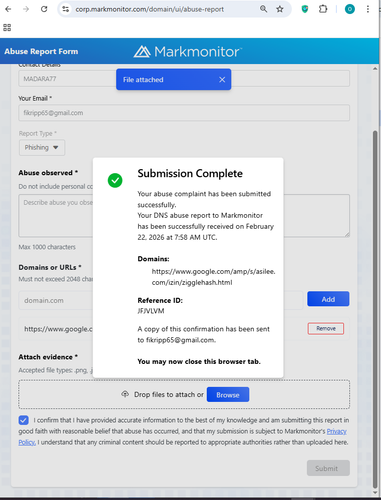Click the Max 1000 characters hint
Image resolution: width=381 pixels, height=500 pixels.
tap(47, 247)
